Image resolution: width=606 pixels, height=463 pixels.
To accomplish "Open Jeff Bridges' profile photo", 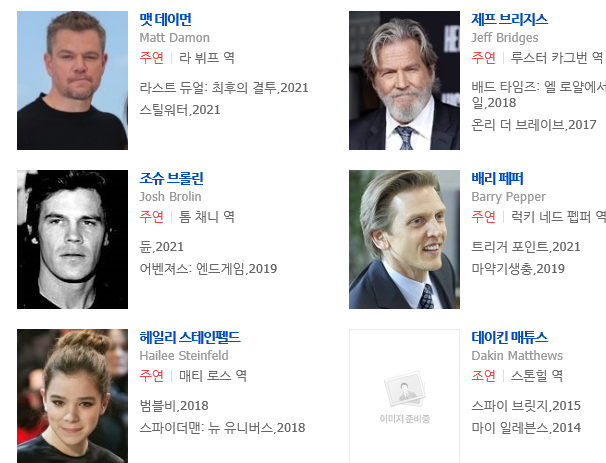I will 404,80.
